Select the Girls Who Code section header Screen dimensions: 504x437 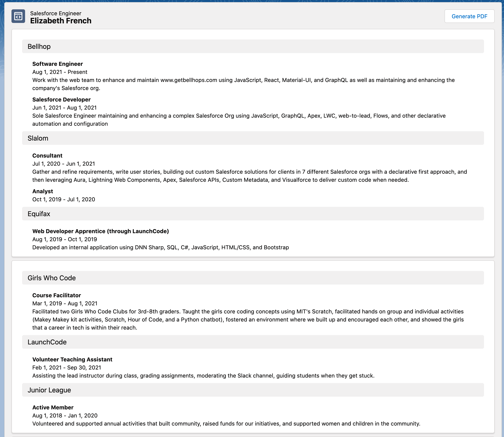click(x=253, y=278)
